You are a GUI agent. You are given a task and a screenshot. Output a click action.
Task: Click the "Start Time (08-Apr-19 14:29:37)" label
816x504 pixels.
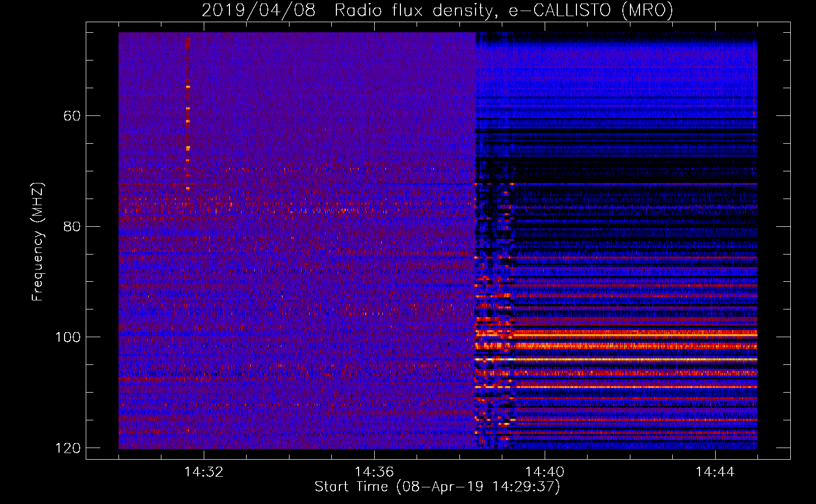pos(437,487)
